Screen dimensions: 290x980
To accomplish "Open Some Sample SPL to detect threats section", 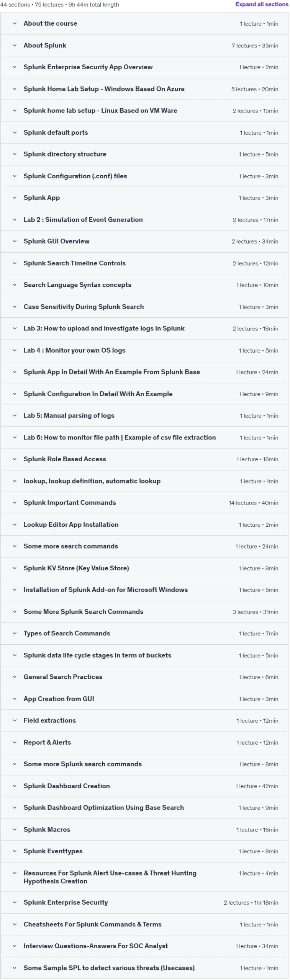I will [x=144, y=968].
